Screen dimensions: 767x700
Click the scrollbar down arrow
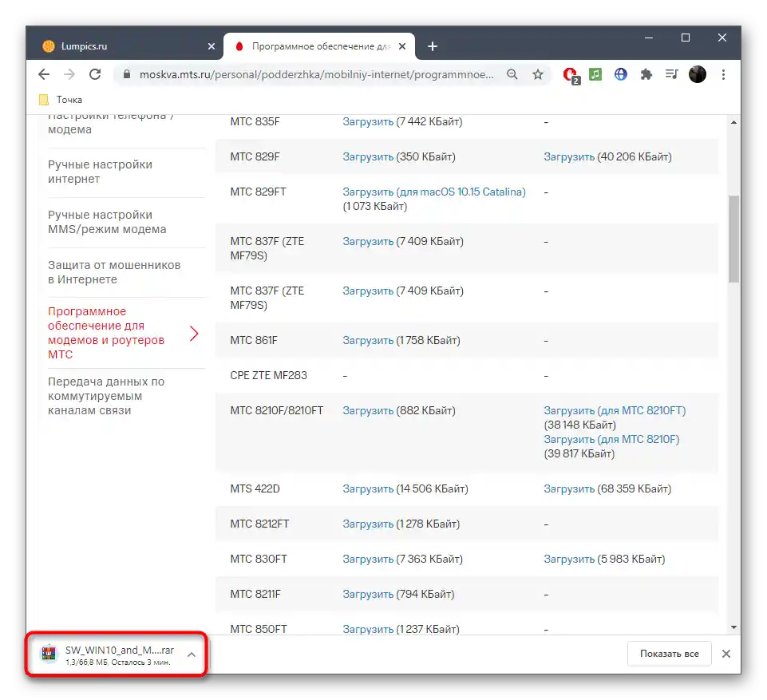pyautogui.click(x=733, y=627)
